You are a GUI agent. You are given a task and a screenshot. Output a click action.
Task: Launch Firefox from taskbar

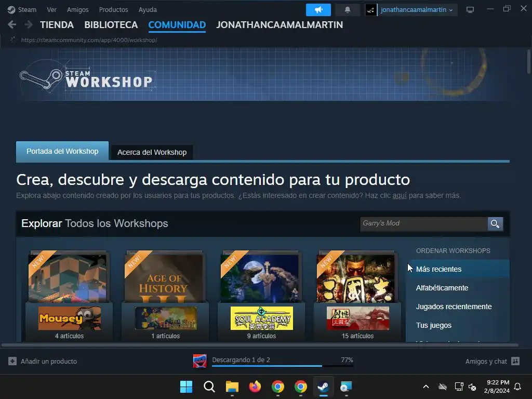tap(255, 387)
